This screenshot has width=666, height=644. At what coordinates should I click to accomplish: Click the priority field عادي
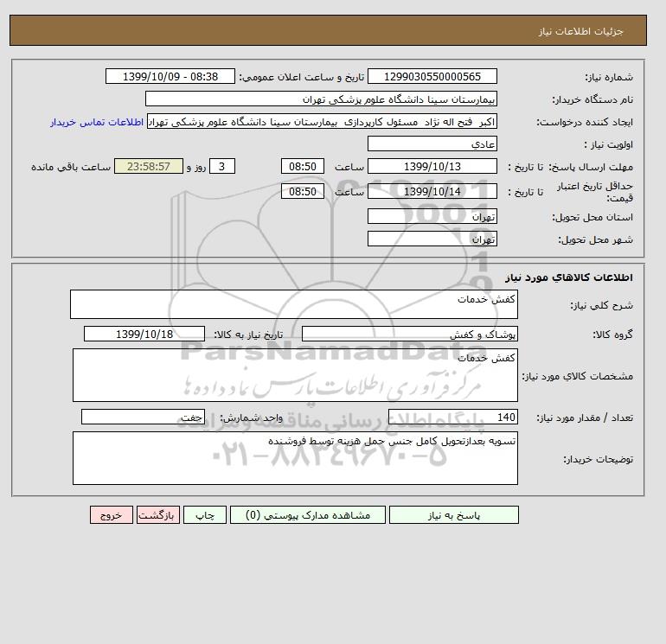(x=432, y=143)
